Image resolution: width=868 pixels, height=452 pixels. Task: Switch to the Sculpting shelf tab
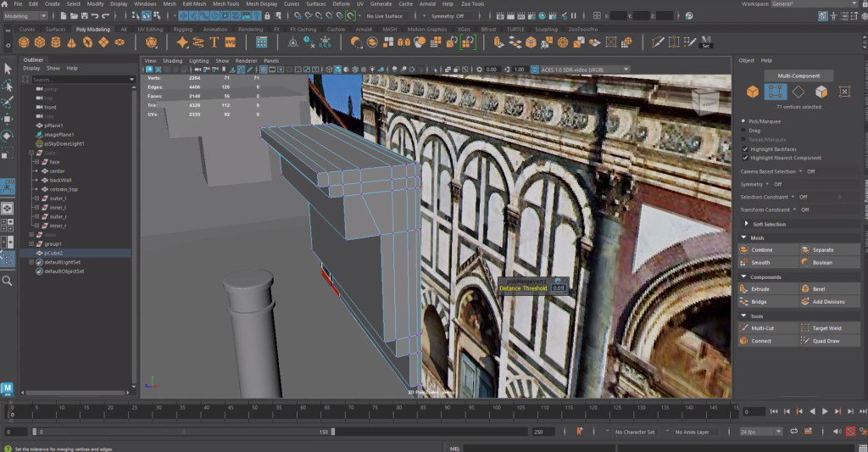546,30
